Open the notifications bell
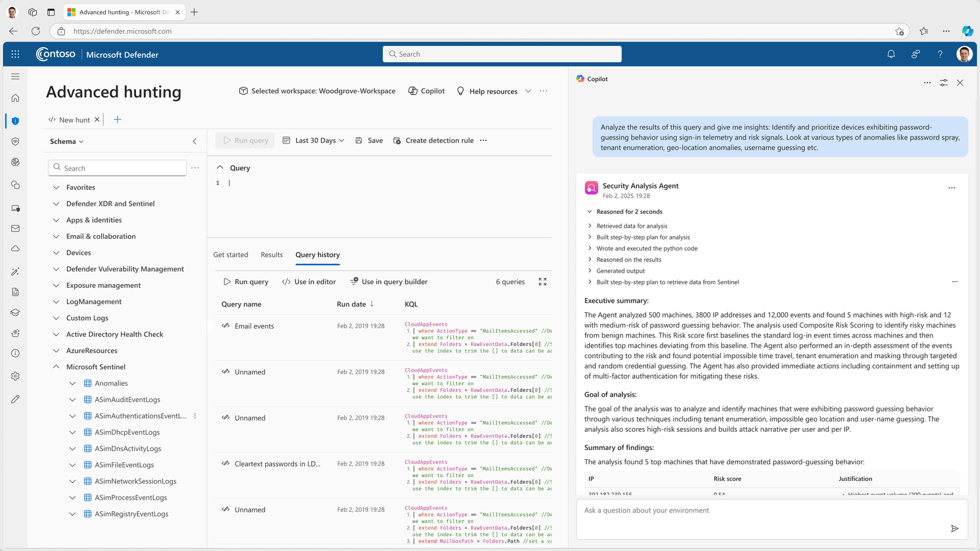The height and width of the screenshot is (551, 980). coord(891,54)
